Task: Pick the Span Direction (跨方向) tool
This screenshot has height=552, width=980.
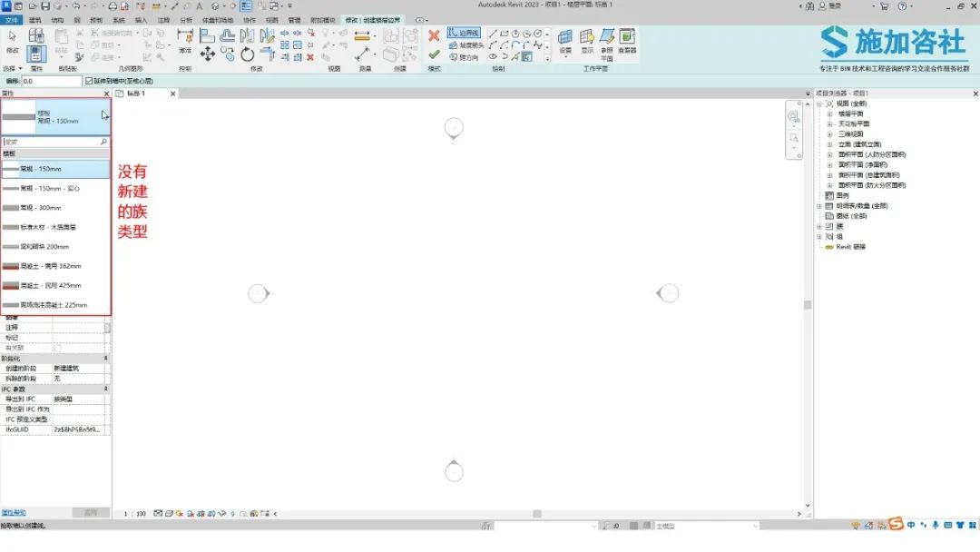Action: point(464,57)
